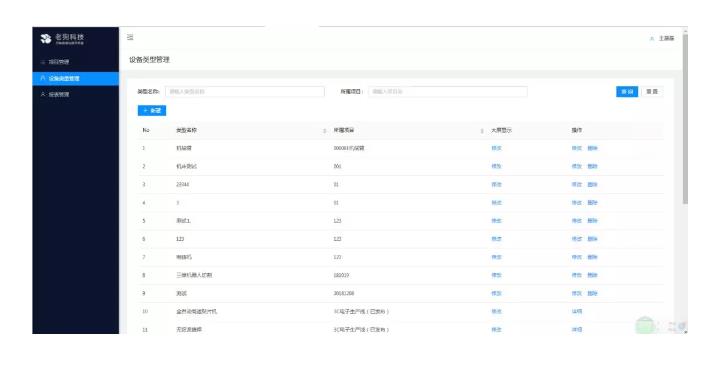Click the edit link in row 4 操作 column
This screenshot has height=369, width=720.
577,203
